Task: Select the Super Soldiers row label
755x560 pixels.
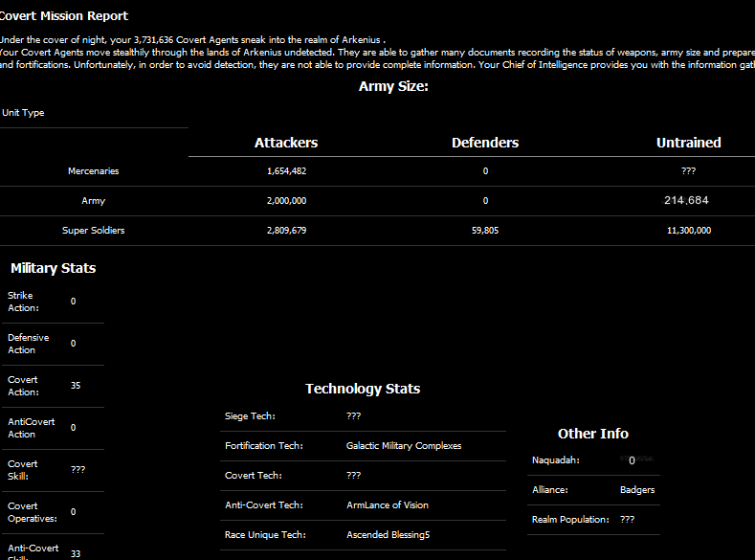Action: click(94, 231)
